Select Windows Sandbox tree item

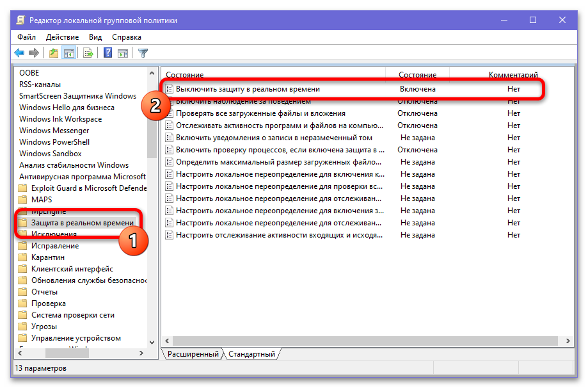pyautogui.click(x=51, y=154)
